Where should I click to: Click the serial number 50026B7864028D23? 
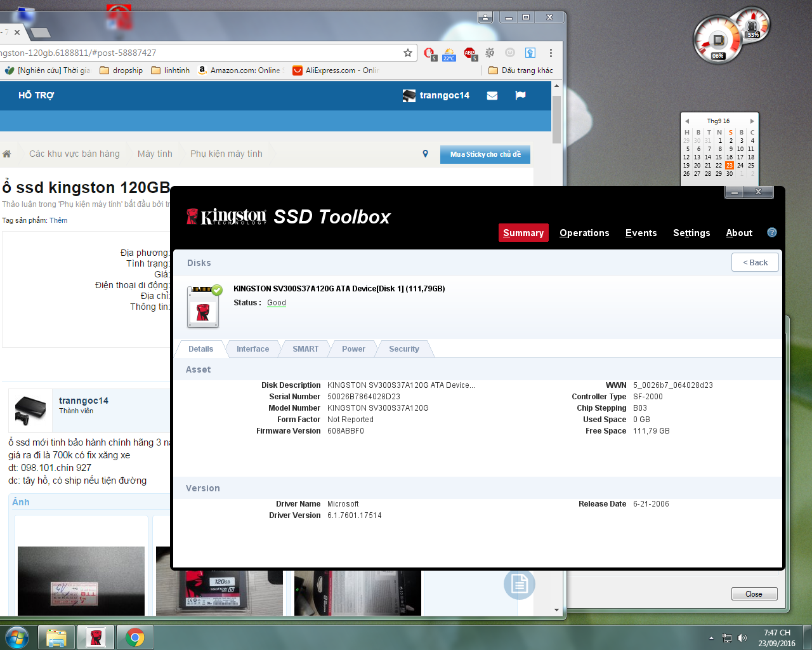coord(363,397)
